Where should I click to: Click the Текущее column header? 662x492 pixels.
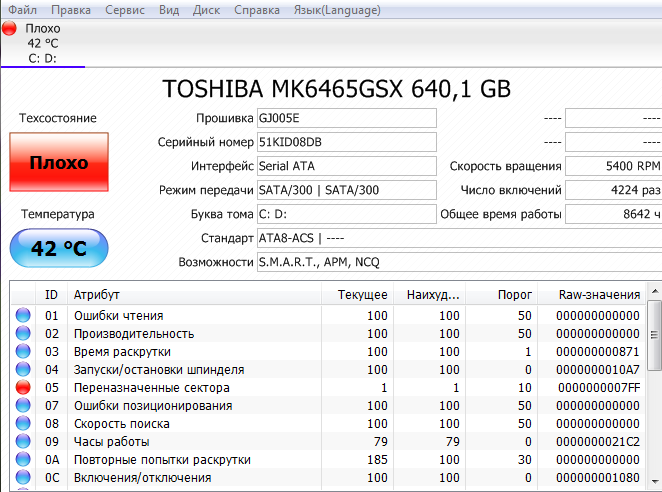coord(358,294)
